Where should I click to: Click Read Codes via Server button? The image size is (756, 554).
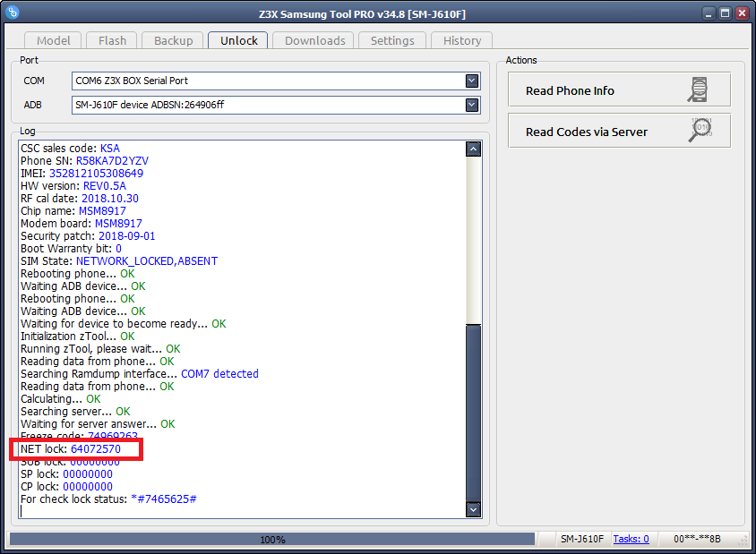tap(620, 131)
